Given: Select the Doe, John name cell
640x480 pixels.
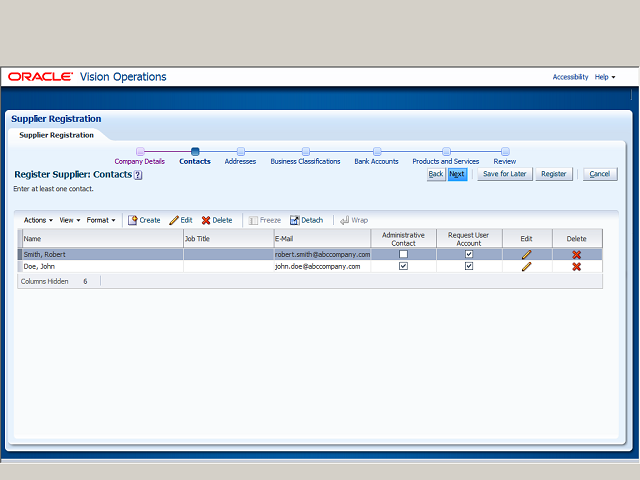Looking at the screenshot, I should click(x=102, y=266).
